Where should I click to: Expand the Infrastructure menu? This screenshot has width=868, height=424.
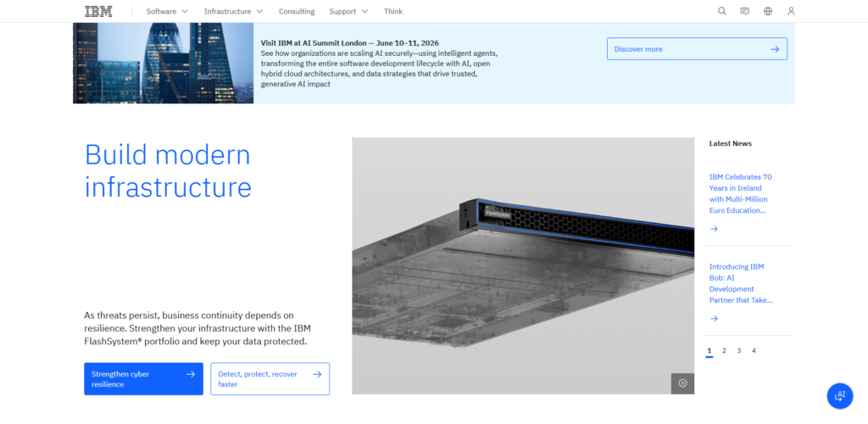(234, 11)
